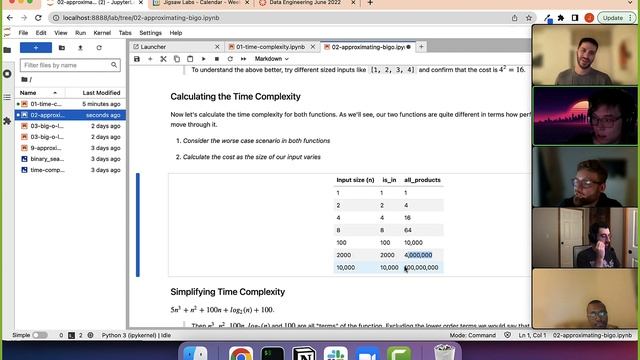Toggle the Simple interface mode switch
The image size is (640, 360).
click(40, 335)
